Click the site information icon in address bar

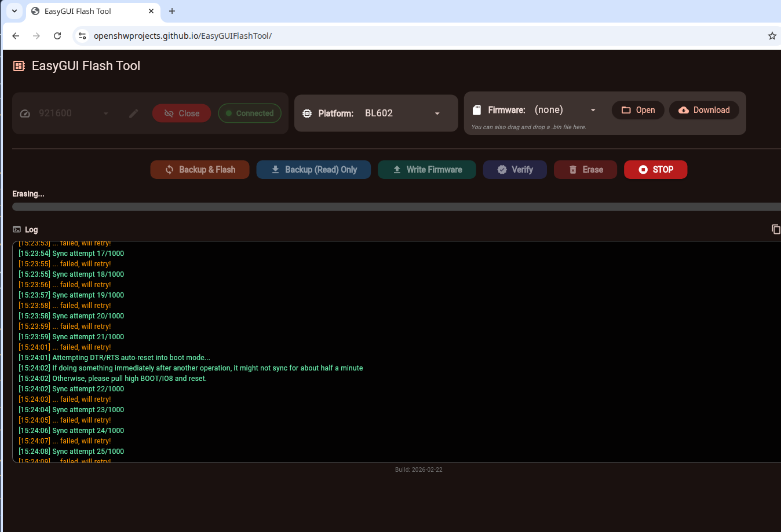(82, 36)
